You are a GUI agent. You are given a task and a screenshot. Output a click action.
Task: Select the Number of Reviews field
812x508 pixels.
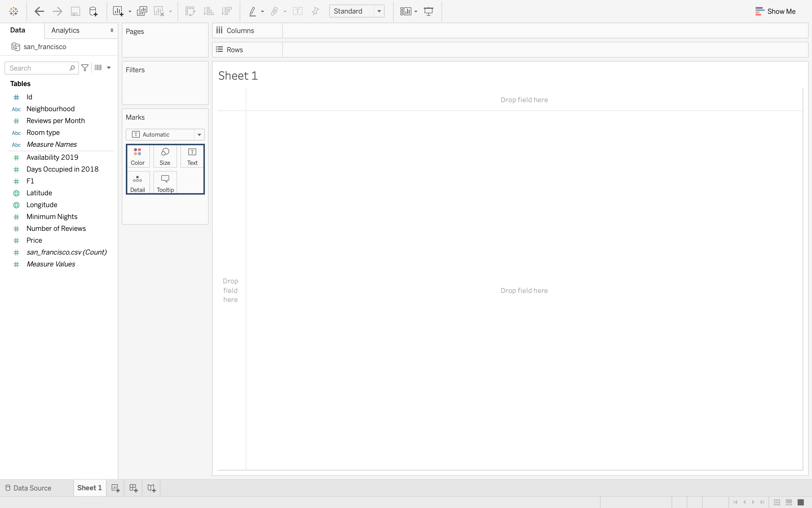[56, 229]
